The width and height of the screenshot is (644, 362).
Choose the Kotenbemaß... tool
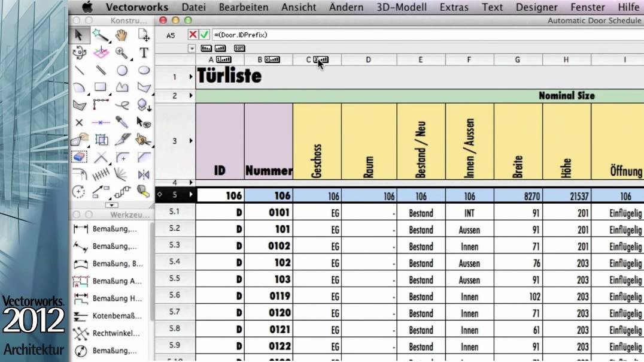tap(108, 316)
